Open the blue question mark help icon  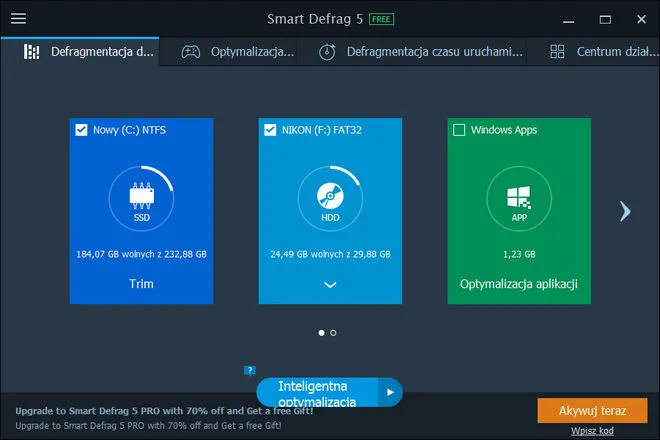[x=250, y=371]
